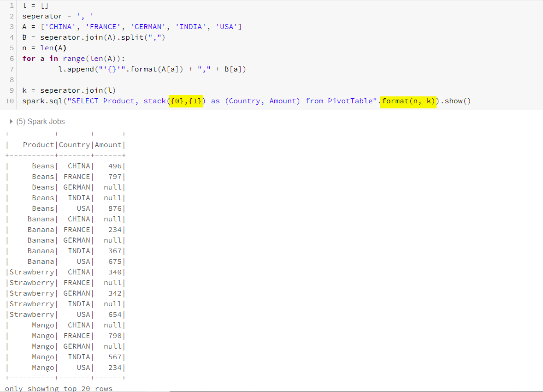Click the disclosure triangle beside Spark Jobs
This screenshot has width=543, height=392.
click(x=11, y=121)
